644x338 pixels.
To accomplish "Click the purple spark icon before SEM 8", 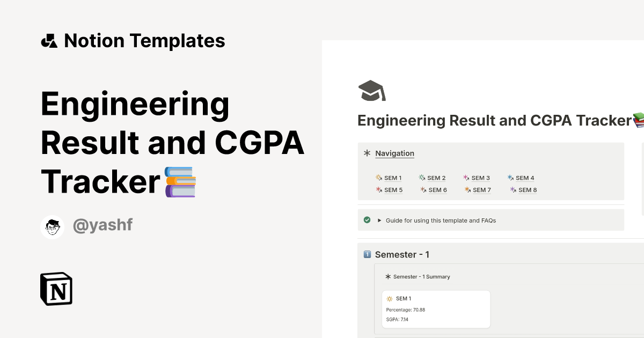I will pos(512,189).
